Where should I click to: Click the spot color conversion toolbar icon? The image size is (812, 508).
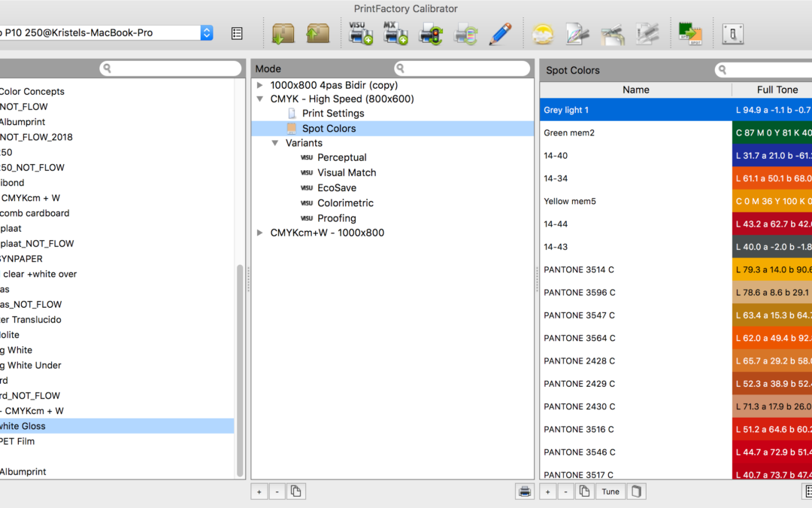click(x=689, y=33)
